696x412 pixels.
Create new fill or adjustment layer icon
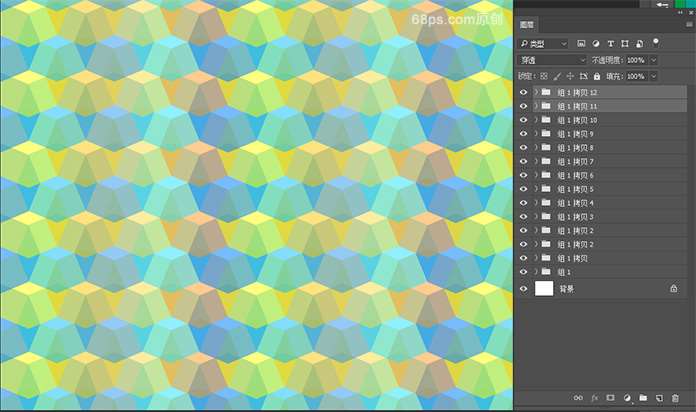tap(627, 398)
